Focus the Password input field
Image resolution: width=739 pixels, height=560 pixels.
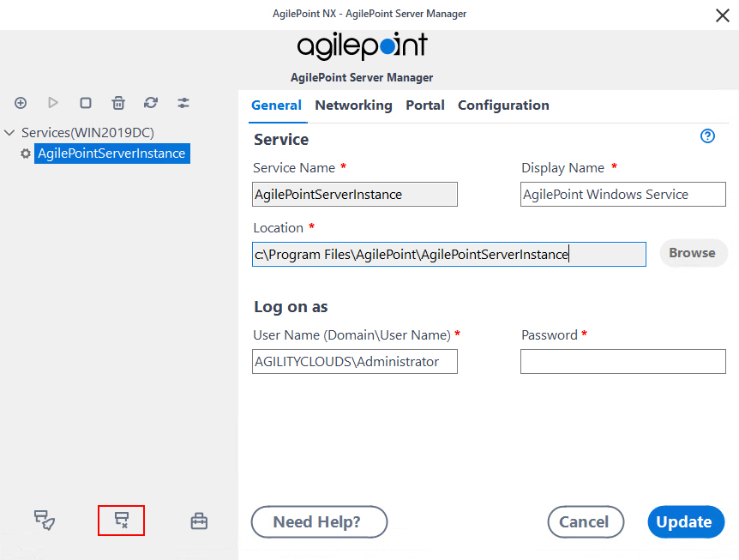(622, 362)
